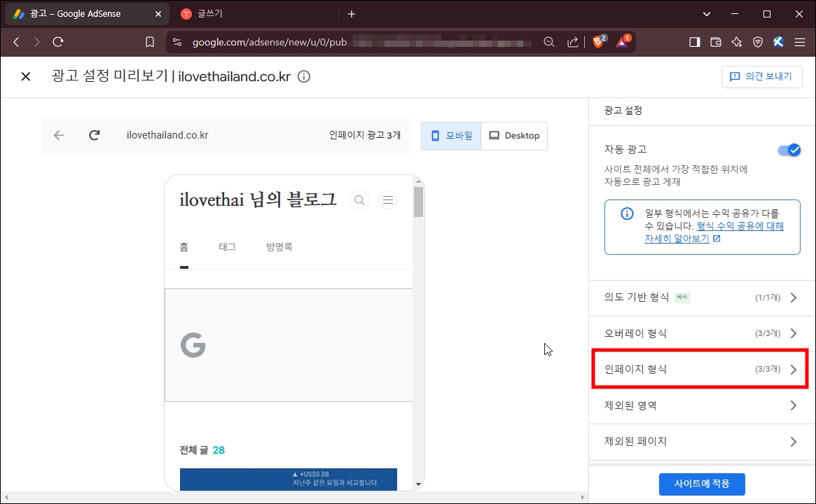Click the back arrow in the preview toolbar
816x504 pixels.
point(59,135)
